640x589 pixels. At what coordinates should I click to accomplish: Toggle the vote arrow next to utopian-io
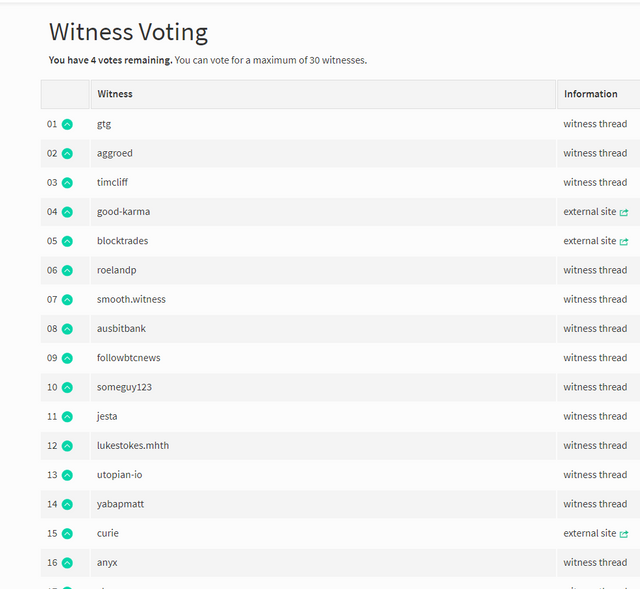(67, 475)
